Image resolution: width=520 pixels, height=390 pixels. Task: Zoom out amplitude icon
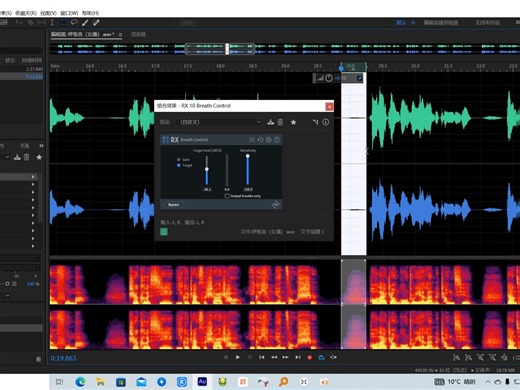(468, 358)
